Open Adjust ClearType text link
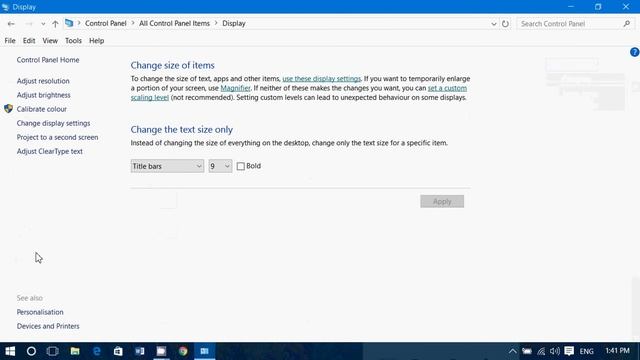 50,151
